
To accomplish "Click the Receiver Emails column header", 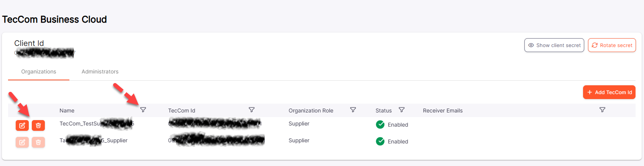I will (443, 111).
